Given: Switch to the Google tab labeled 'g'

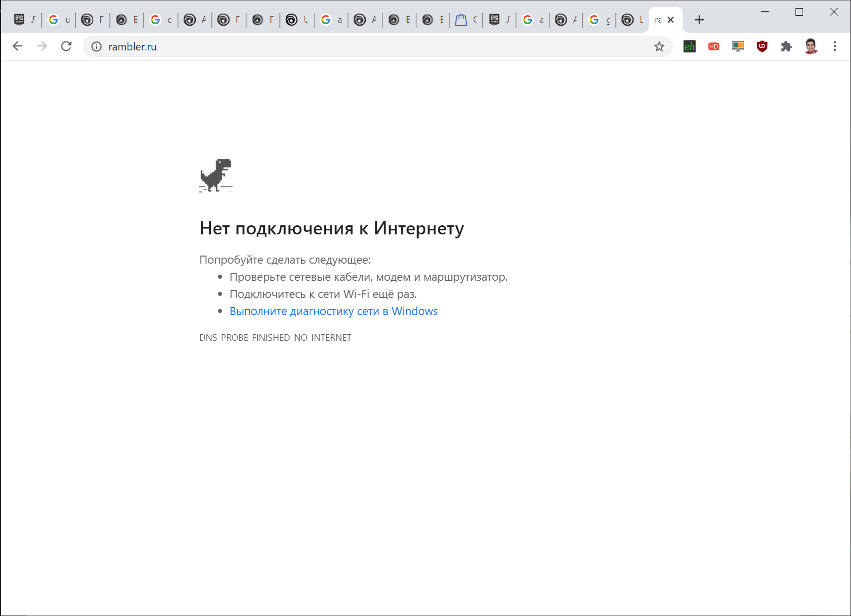Looking at the screenshot, I should click(599, 20).
